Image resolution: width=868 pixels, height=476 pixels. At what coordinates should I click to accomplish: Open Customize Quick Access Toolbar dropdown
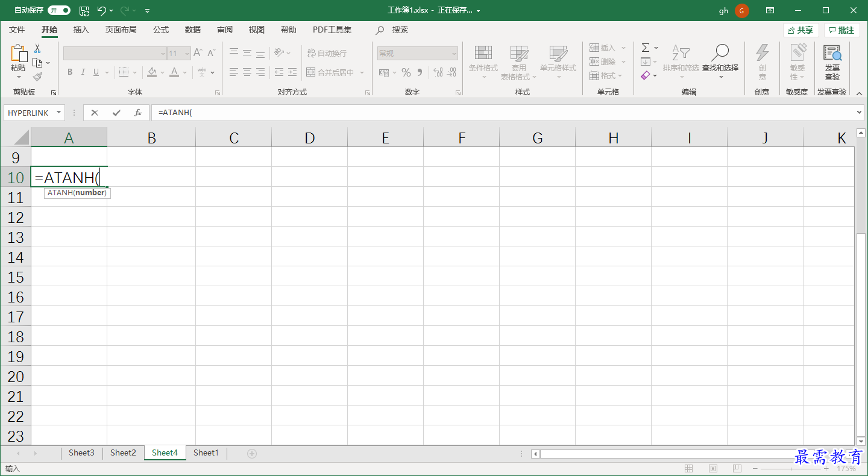[x=148, y=11]
